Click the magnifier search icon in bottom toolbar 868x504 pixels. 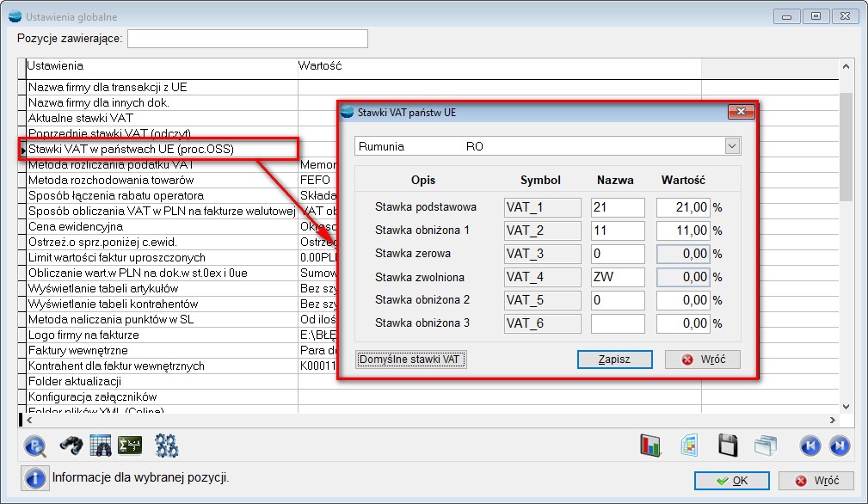[x=37, y=445]
